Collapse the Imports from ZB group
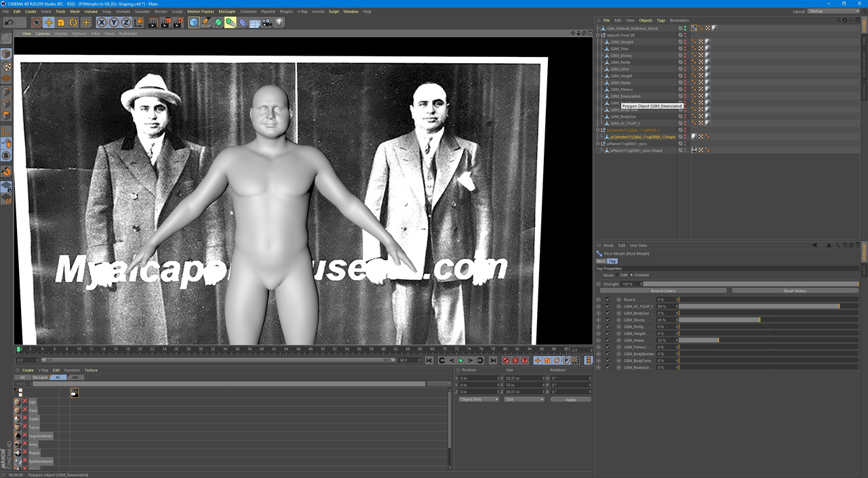This screenshot has width=868, height=478. coord(598,35)
